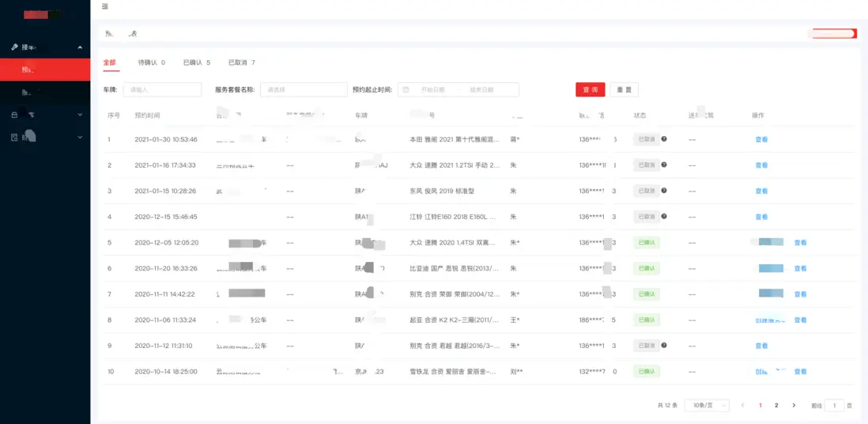Click the 共 12 条 total count

pos(667,405)
